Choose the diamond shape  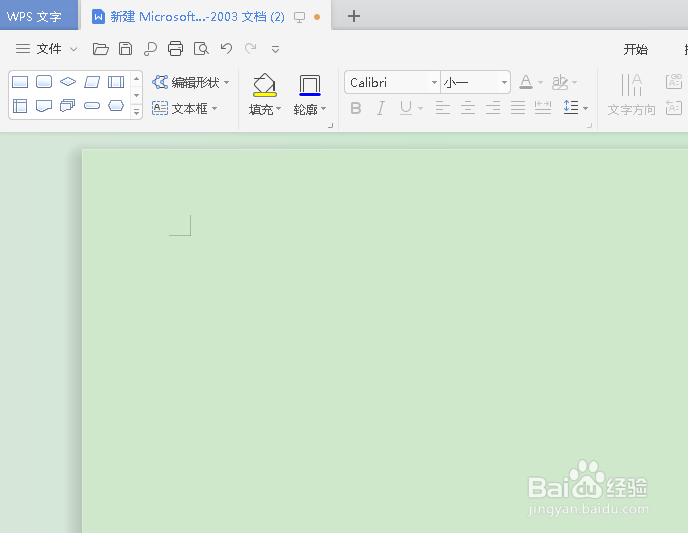click(68, 82)
